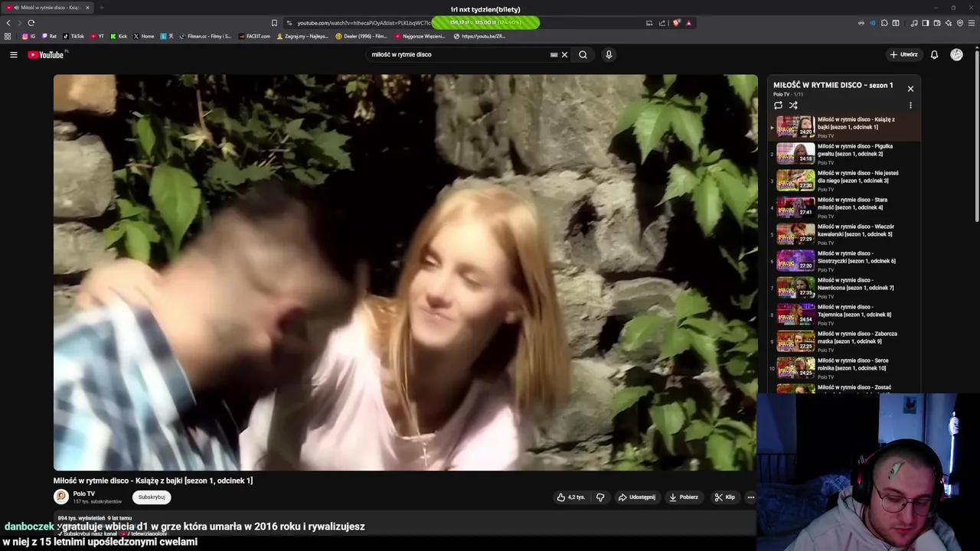Start voice search with the microphone
This screenshot has width=980, height=551.
click(609, 54)
